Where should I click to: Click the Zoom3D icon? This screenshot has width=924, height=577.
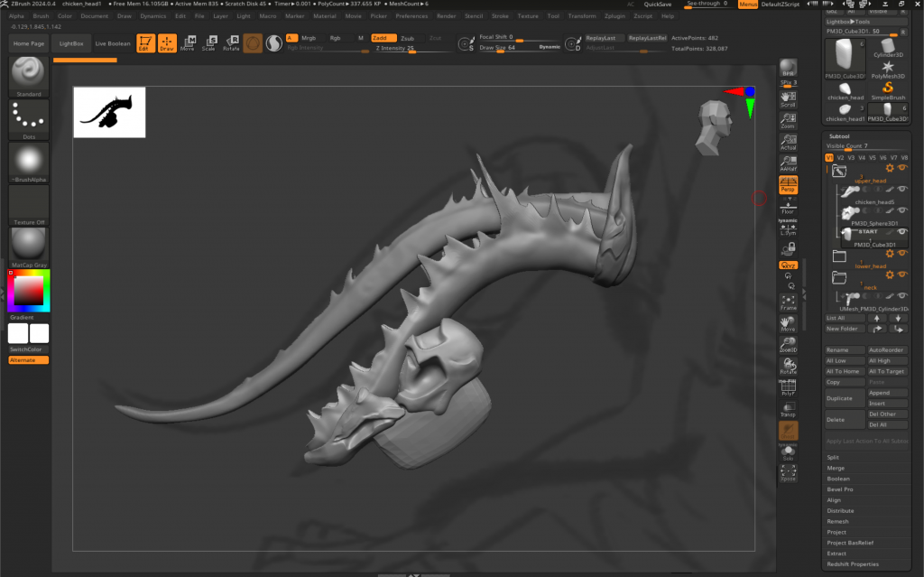coord(788,345)
